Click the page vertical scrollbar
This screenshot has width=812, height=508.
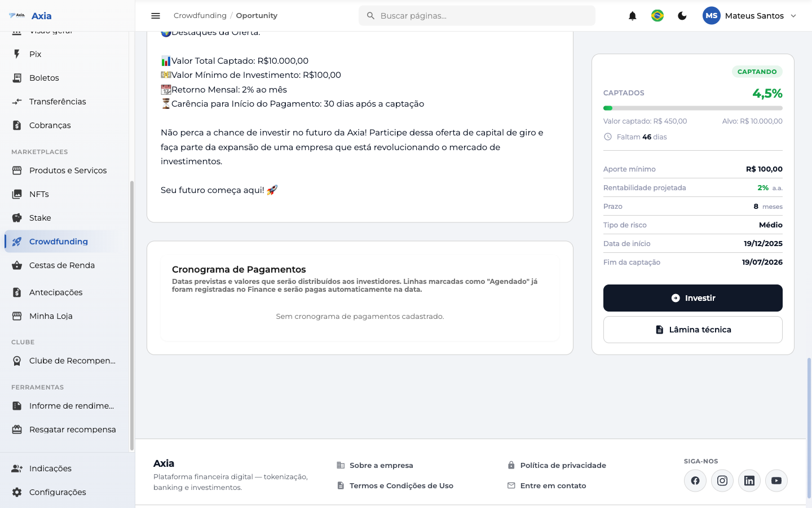pyautogui.click(x=809, y=428)
